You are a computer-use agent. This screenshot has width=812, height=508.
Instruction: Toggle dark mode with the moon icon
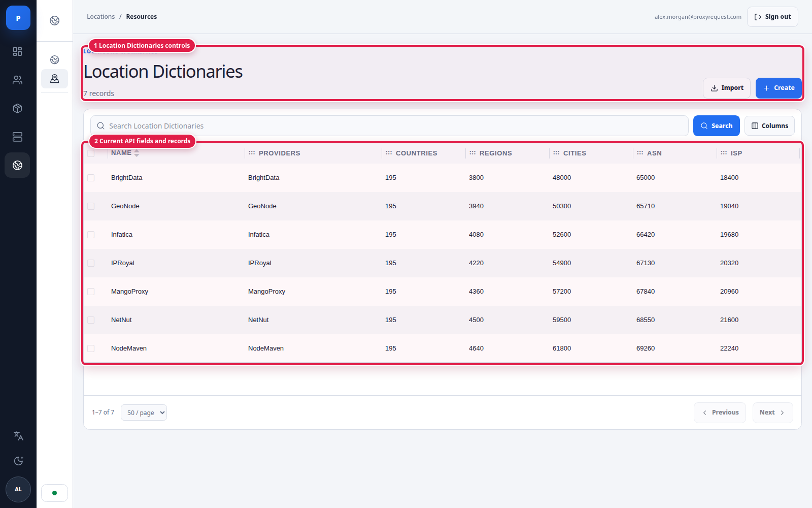pyautogui.click(x=18, y=461)
